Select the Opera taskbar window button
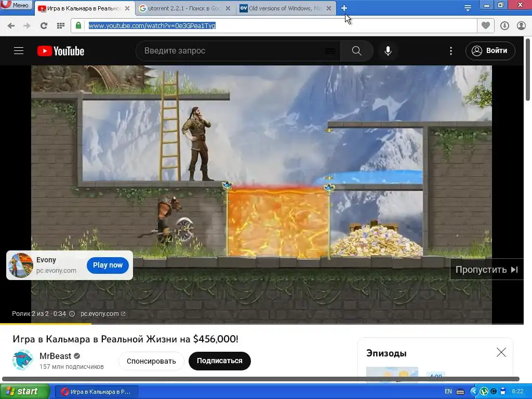The image size is (532, 399). (x=96, y=392)
